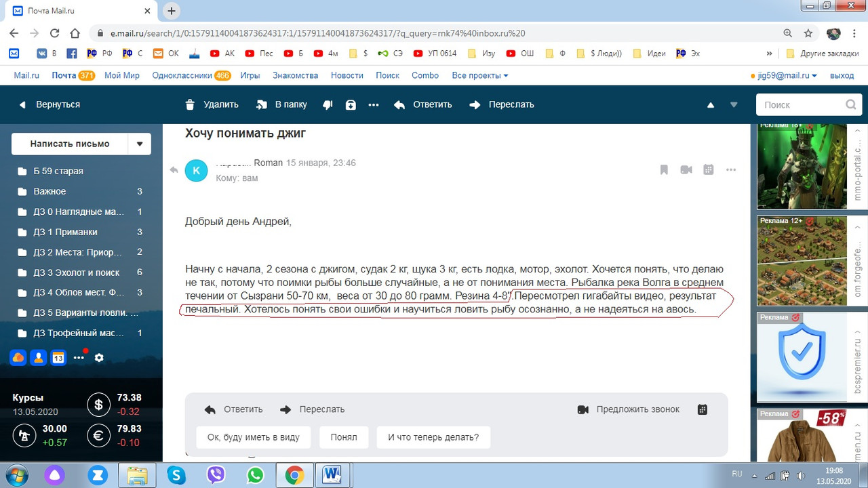Send the quick reply 'Понял'
The image size is (868, 488).
344,437
